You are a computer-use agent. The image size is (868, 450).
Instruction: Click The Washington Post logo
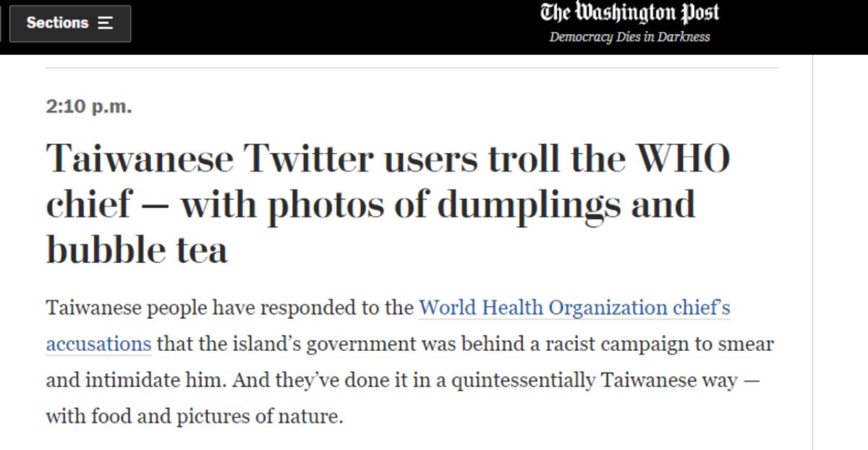tap(629, 13)
